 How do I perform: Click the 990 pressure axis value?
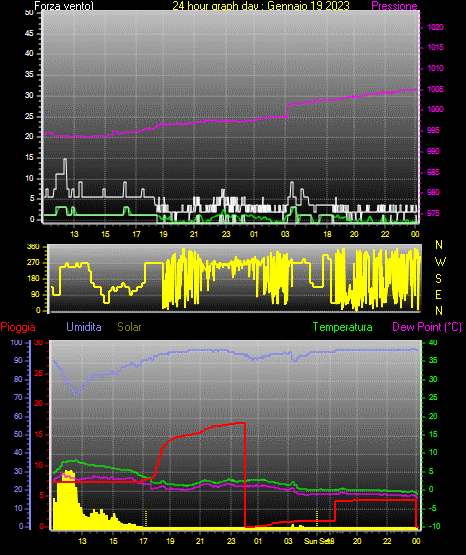pyautogui.click(x=433, y=151)
